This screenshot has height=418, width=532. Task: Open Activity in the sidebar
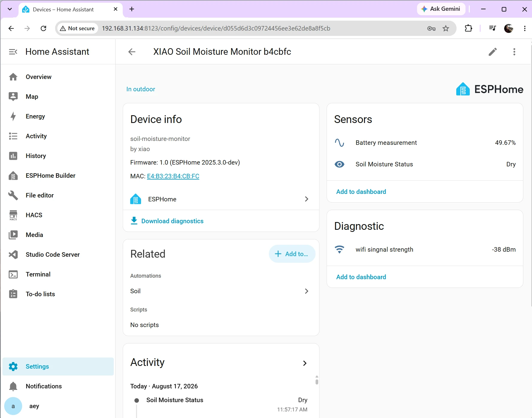point(58,136)
